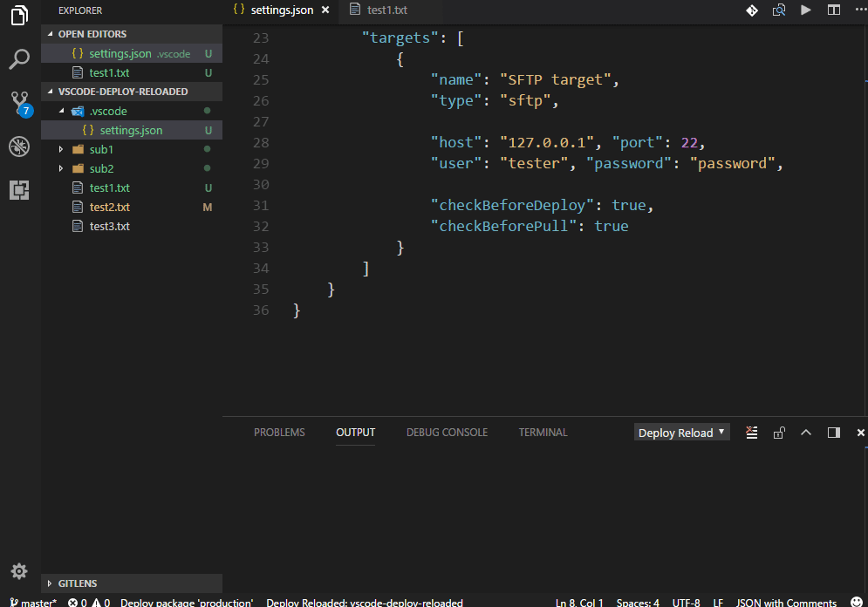This screenshot has height=607, width=868.
Task: Select the OUTPUT panel tab
Action: tap(355, 433)
